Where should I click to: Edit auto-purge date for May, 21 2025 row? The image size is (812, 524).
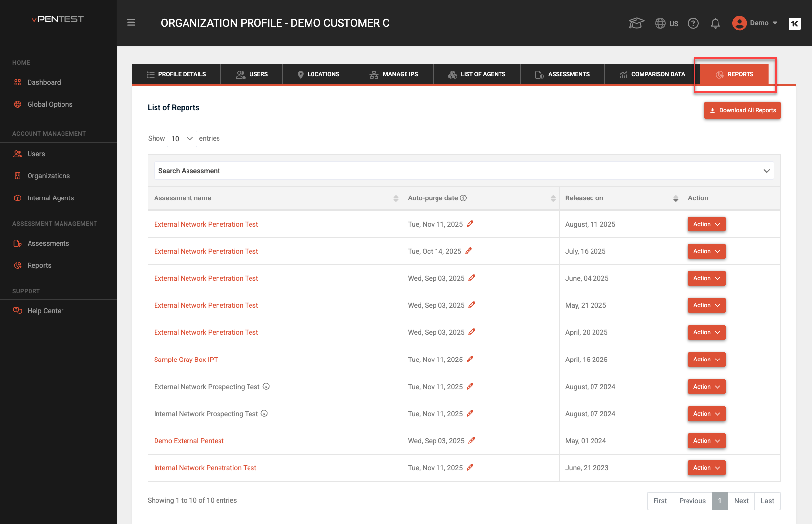(x=472, y=305)
